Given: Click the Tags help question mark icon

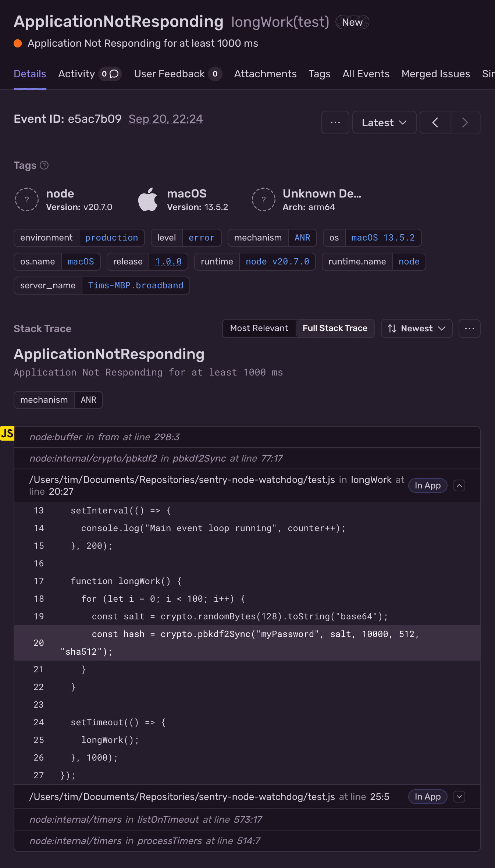Looking at the screenshot, I should pos(44,166).
